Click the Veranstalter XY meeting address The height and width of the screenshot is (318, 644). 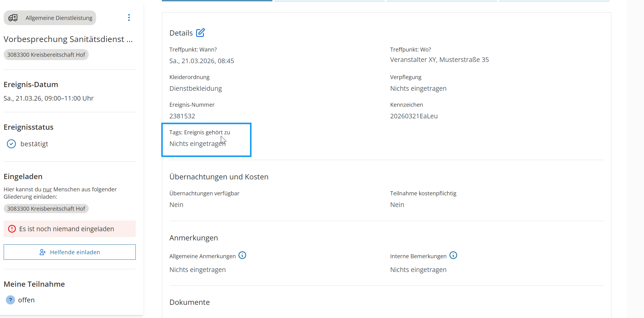439,60
